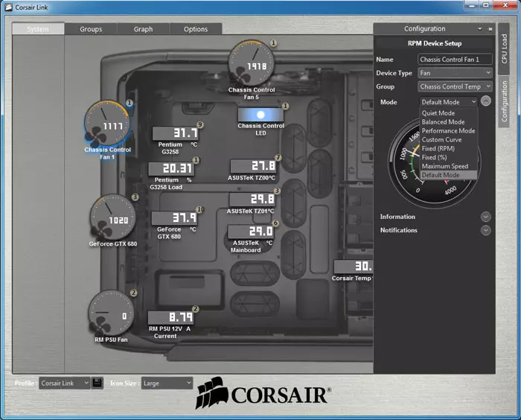Switch to the Graph tab
Screen dimensions: 521x420
(143, 29)
